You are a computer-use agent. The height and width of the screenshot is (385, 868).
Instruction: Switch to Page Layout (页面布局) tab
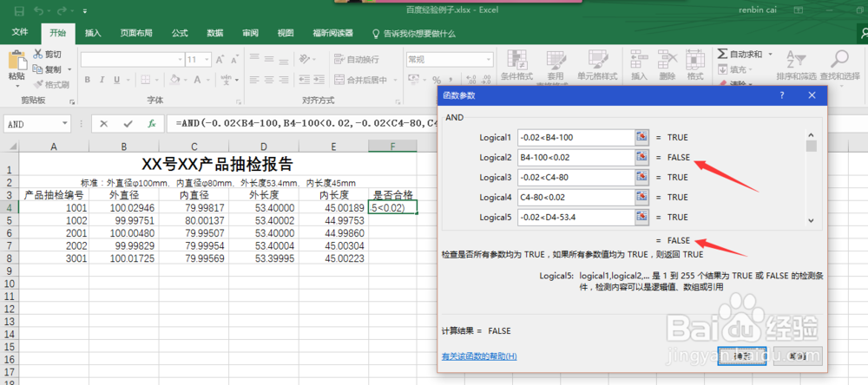pos(135,33)
